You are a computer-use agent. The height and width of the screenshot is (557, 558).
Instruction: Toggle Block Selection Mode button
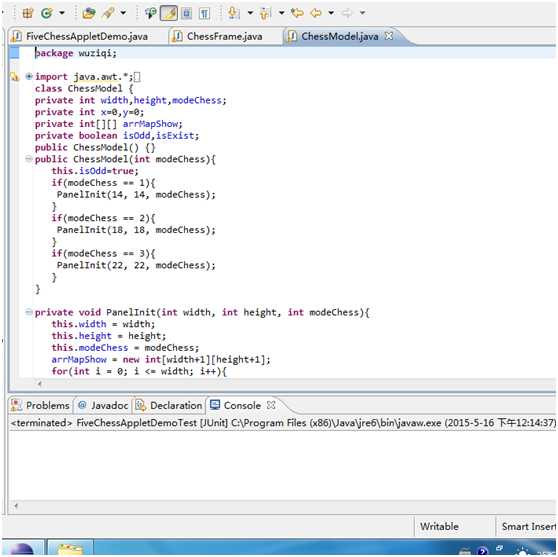[186, 14]
